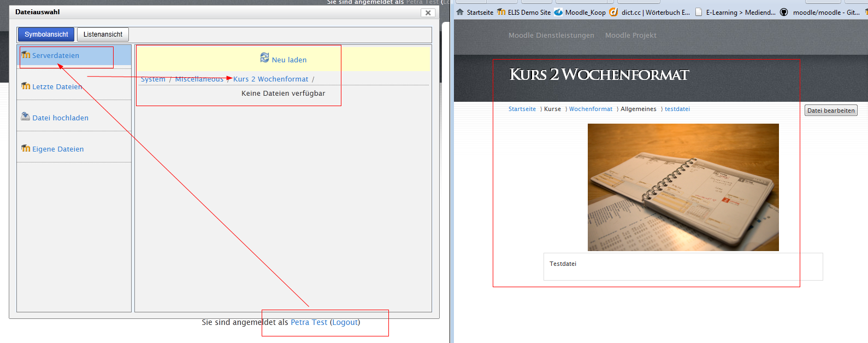Click the home icon of Startseite bookmark
The height and width of the screenshot is (343, 868).
pos(460,12)
